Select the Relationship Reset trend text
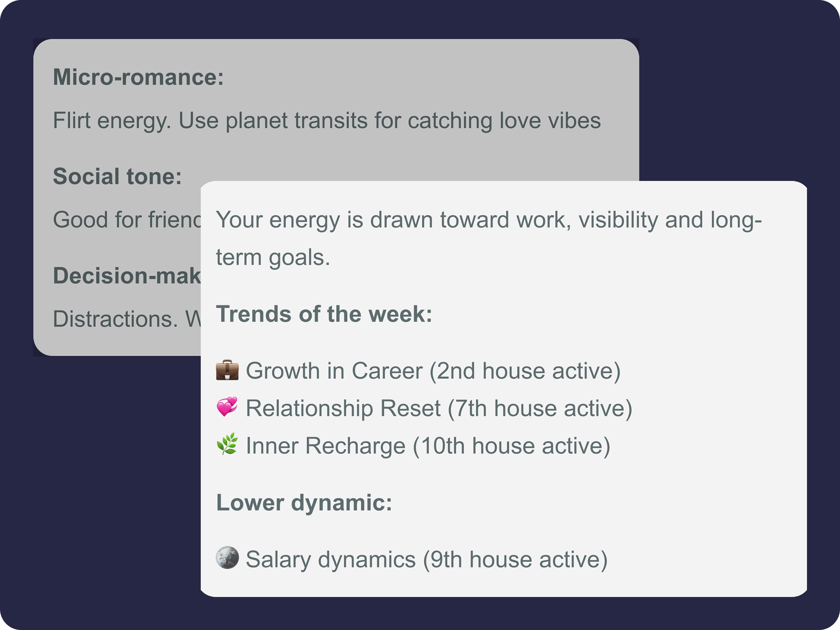 tap(438, 408)
